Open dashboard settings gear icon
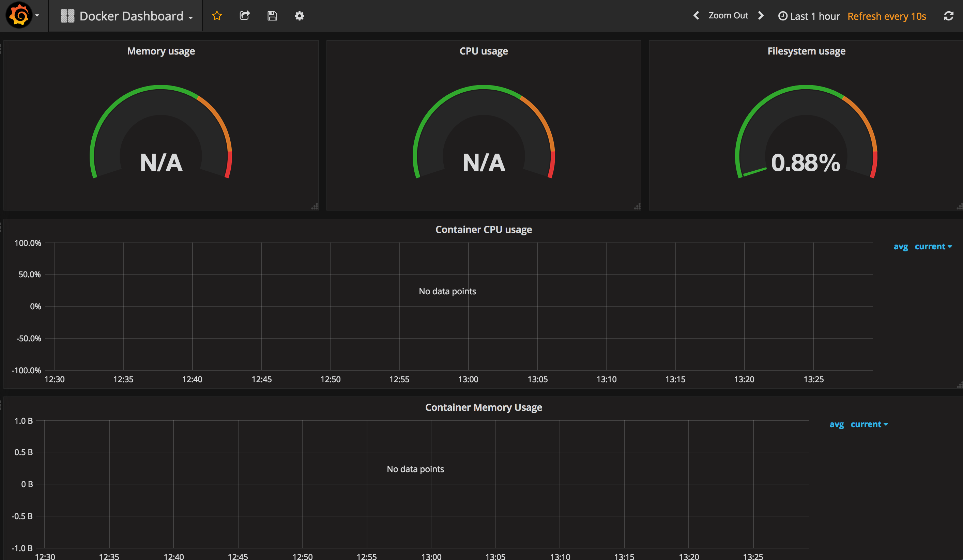 point(299,16)
